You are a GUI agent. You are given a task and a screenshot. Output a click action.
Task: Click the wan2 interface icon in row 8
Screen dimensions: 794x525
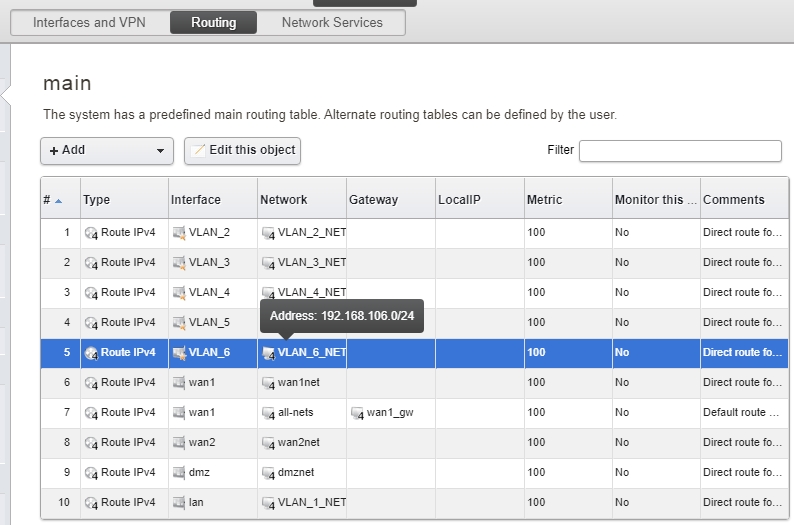pyautogui.click(x=179, y=443)
